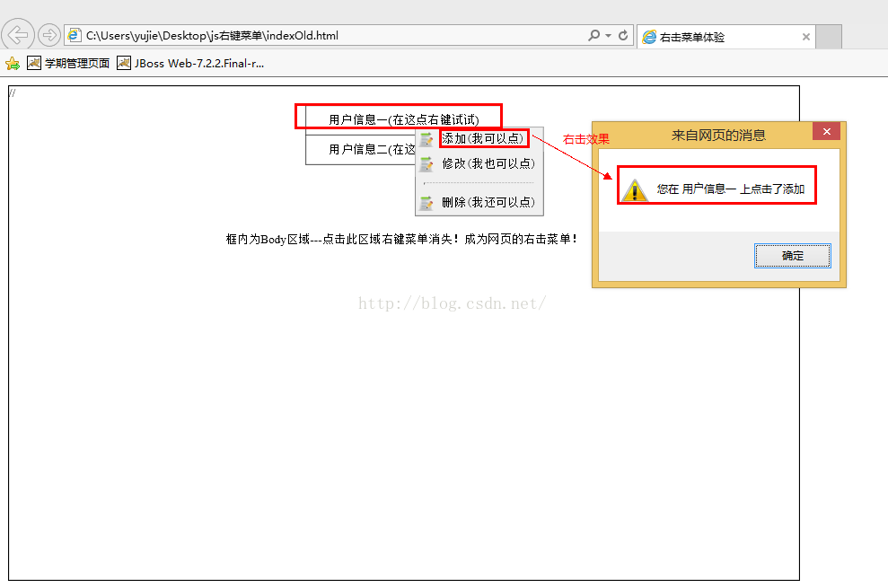
Task: Click the 来自网页的消息 dialog title
Action: click(x=718, y=136)
